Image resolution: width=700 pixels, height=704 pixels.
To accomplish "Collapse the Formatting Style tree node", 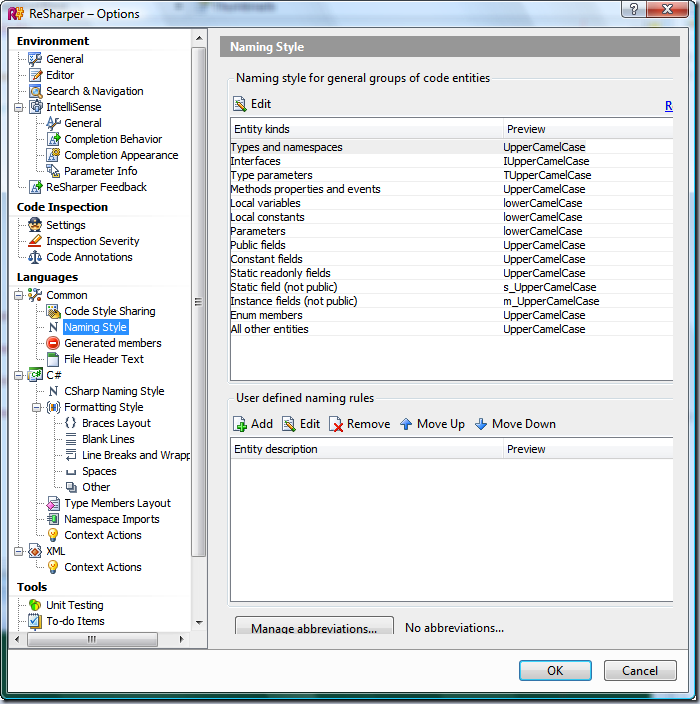I will click(x=36, y=407).
